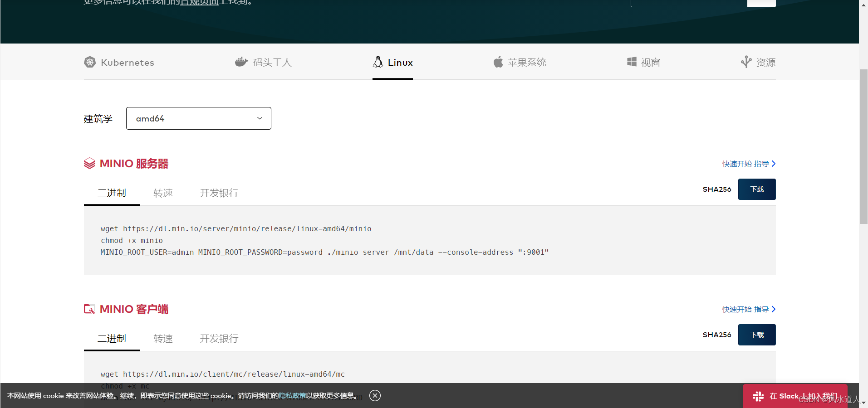The width and height of the screenshot is (868, 408).
Task: Switch to the Kubernetes tab
Action: [x=119, y=62]
